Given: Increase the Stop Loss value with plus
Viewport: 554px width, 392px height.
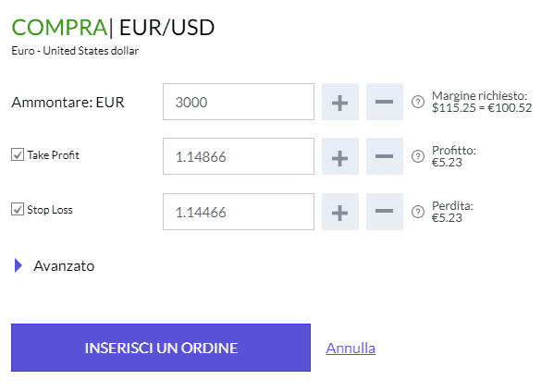Looking at the screenshot, I should coord(339,212).
